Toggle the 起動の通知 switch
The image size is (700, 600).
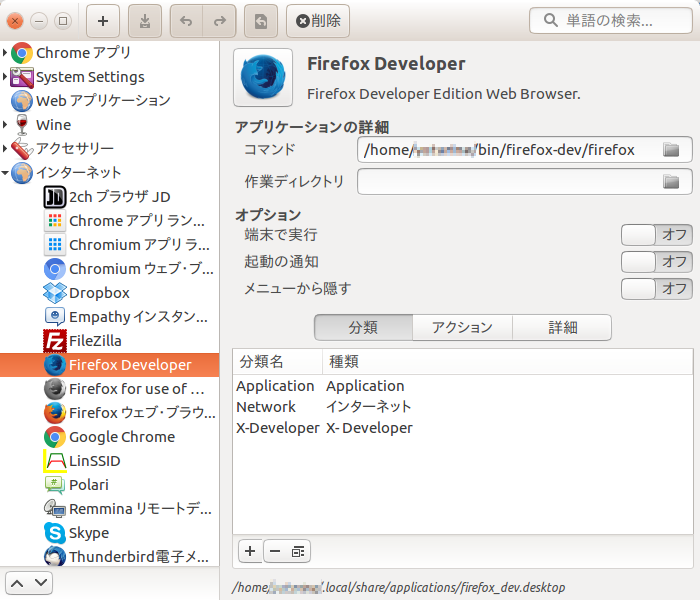click(657, 262)
